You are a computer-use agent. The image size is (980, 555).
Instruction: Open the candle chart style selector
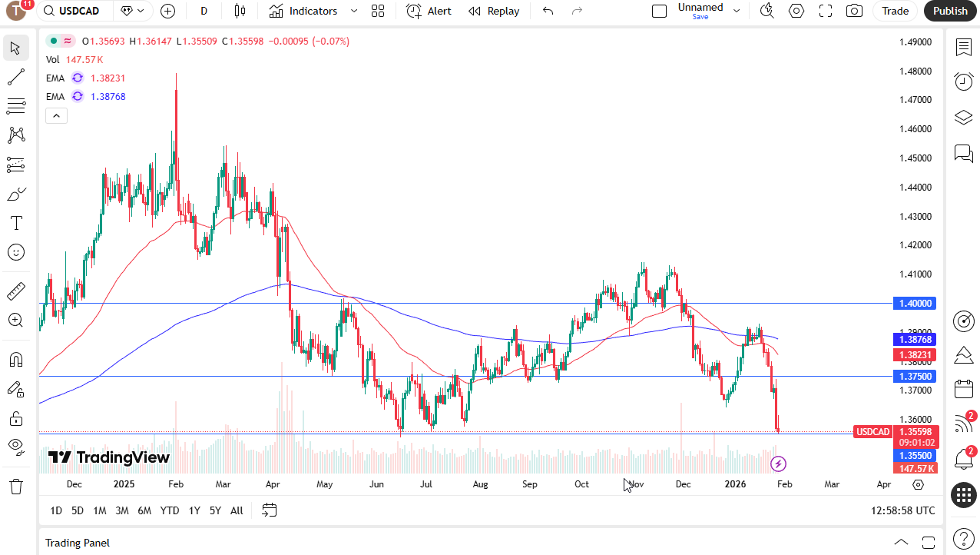tap(240, 11)
